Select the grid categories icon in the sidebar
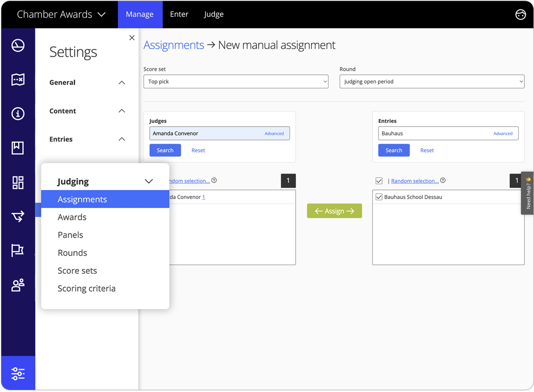Viewport: 534px width, 392px height. (18, 182)
